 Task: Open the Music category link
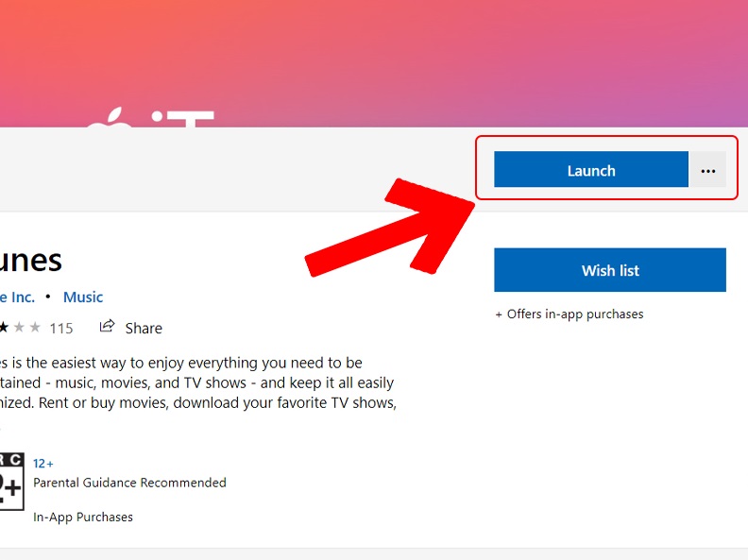point(83,297)
